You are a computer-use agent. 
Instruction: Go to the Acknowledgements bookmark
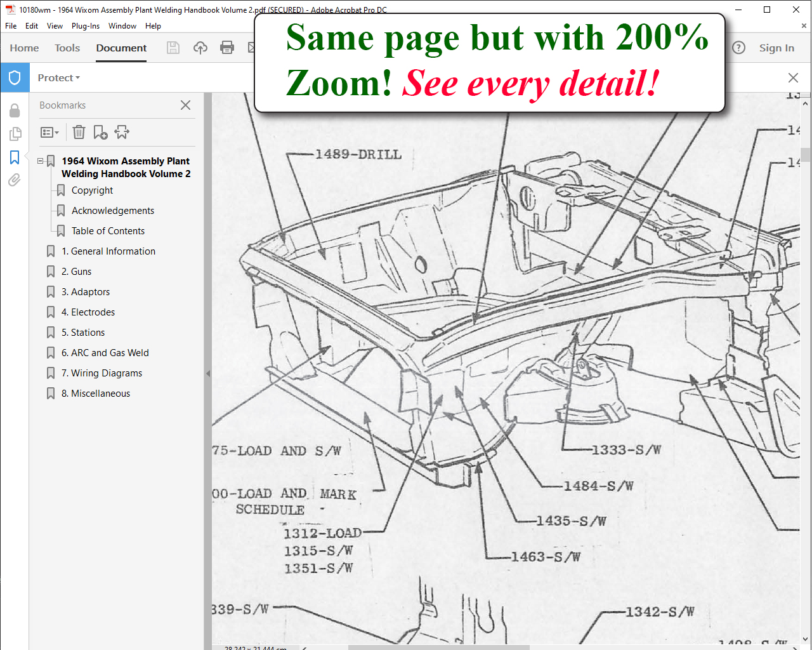[113, 211]
